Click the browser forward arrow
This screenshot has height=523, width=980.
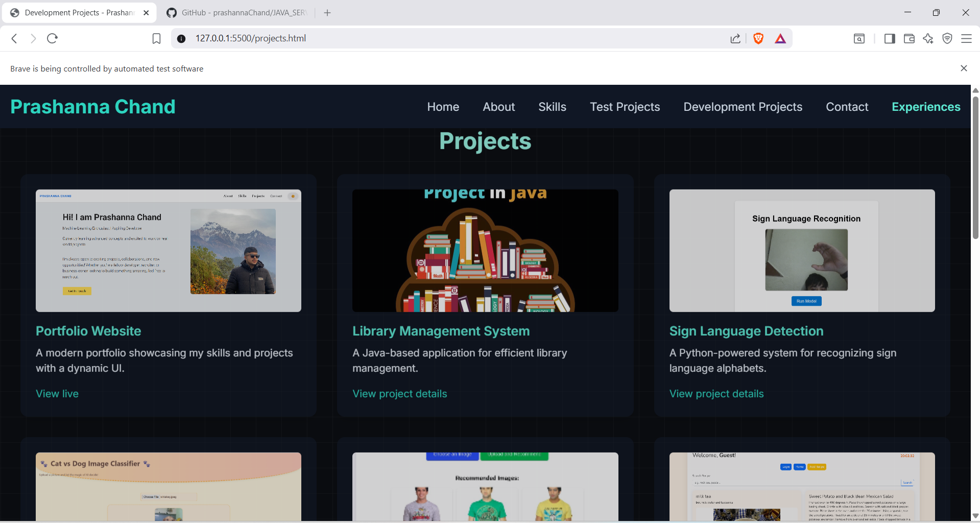(33, 38)
